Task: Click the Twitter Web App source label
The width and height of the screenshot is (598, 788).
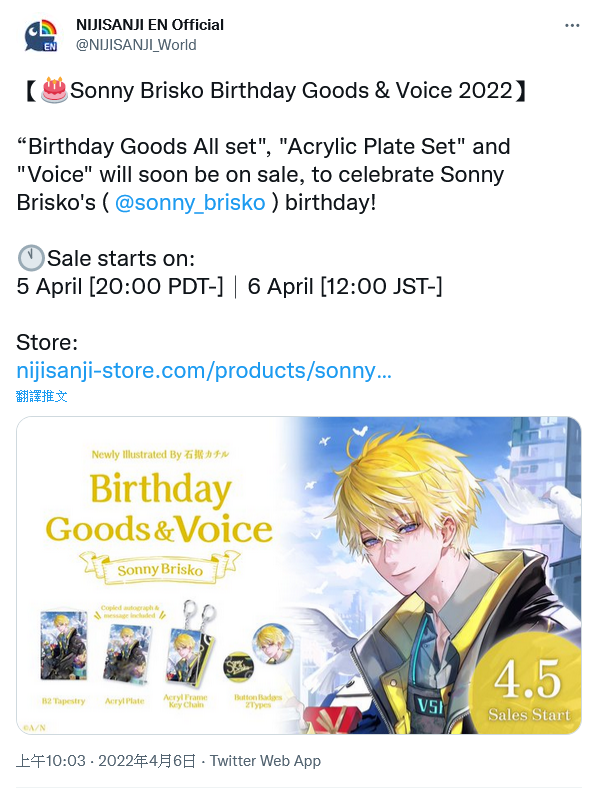Action: (x=265, y=761)
